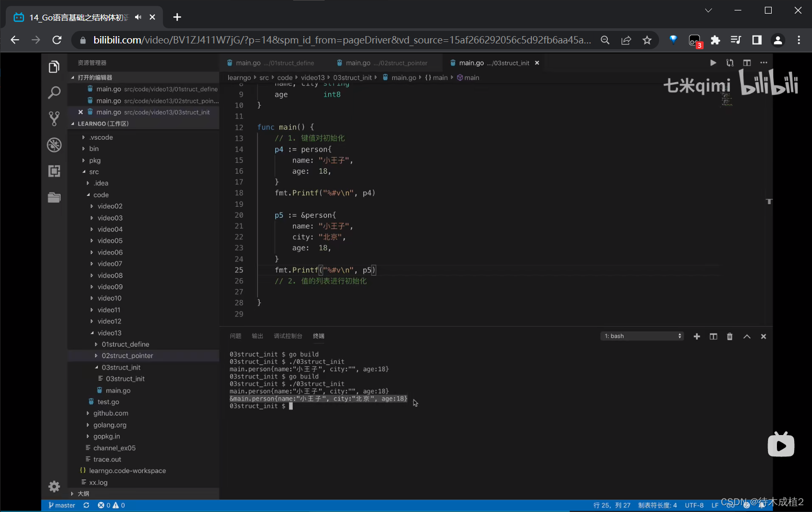The width and height of the screenshot is (812, 512).
Task: Expand the outline section at the sidebar bottom
Action: point(143,494)
